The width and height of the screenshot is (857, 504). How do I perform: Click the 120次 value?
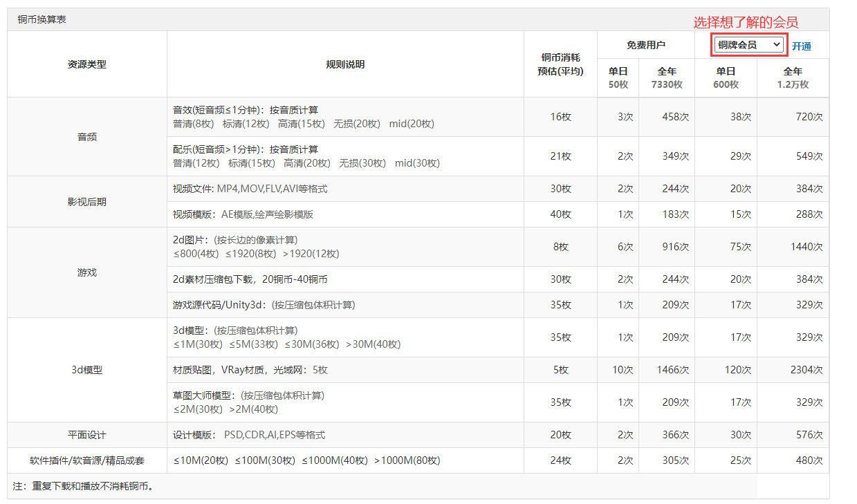[738, 370]
